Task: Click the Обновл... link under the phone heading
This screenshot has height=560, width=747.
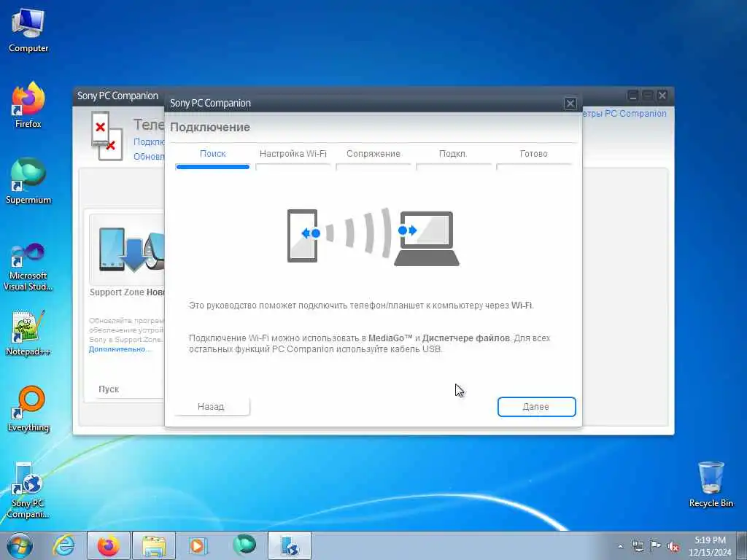Action: coord(149,157)
